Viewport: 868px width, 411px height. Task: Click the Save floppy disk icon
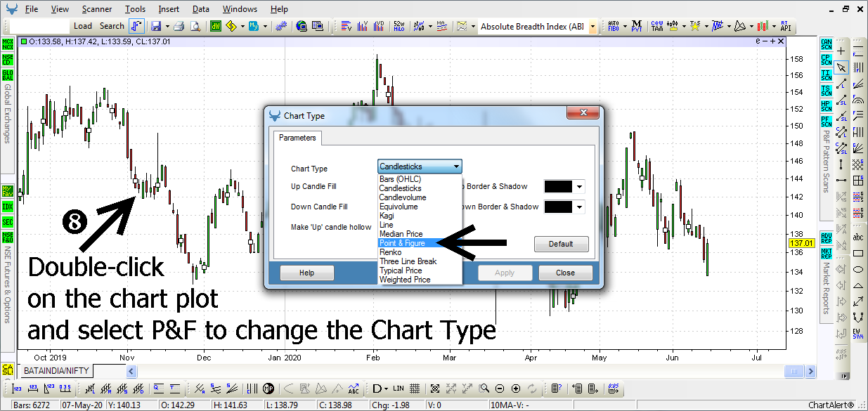point(155,27)
